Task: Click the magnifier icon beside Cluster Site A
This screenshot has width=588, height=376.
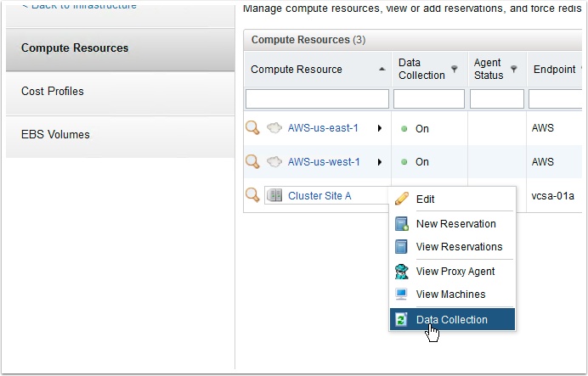Action: [x=252, y=195]
